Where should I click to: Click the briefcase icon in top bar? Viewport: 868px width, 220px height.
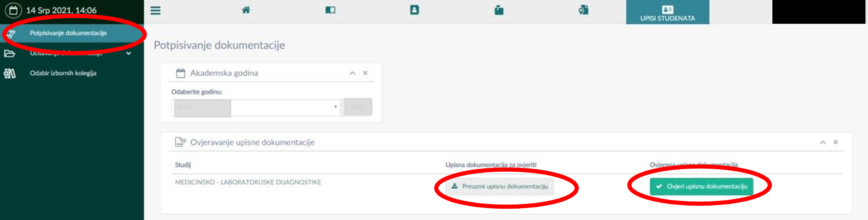[x=499, y=10]
